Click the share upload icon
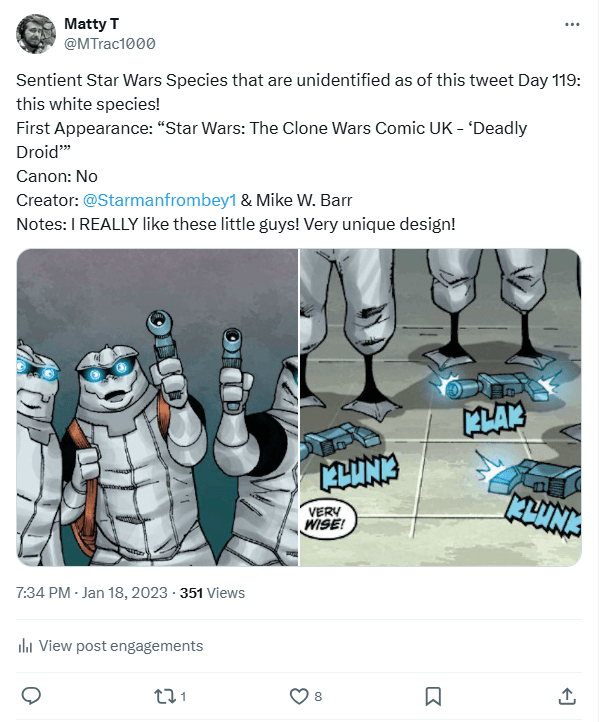This screenshot has height=722, width=602. [566, 695]
